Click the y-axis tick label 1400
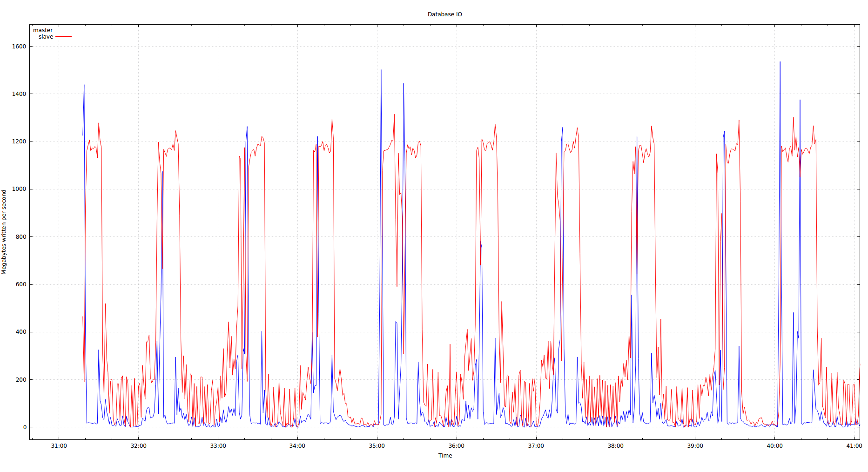The image size is (868, 472). tap(19, 94)
